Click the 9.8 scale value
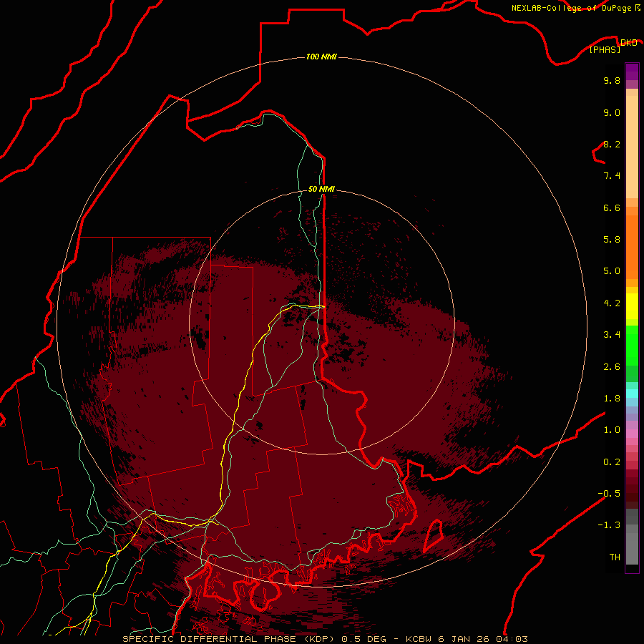Screen dimensions: 644x644 coord(612,80)
